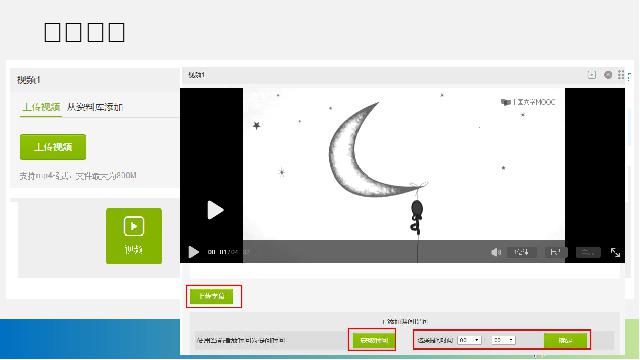
Task: Click the green get-current-time button
Action: click(x=373, y=340)
